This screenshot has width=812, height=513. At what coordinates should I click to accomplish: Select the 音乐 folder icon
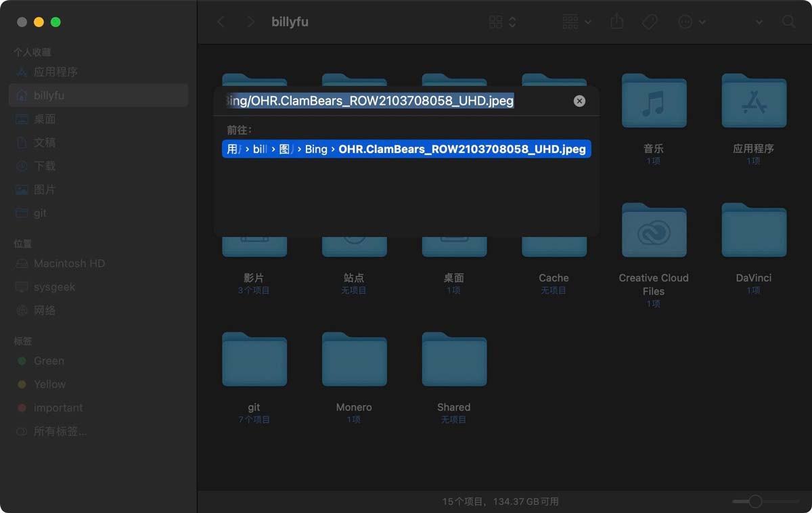pos(654,102)
